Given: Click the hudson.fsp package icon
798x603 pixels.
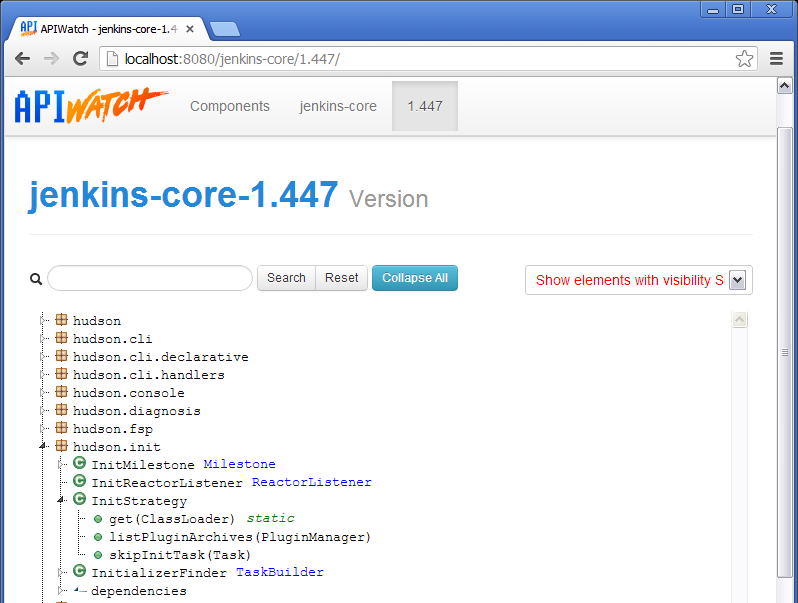Looking at the screenshot, I should click(x=61, y=427).
